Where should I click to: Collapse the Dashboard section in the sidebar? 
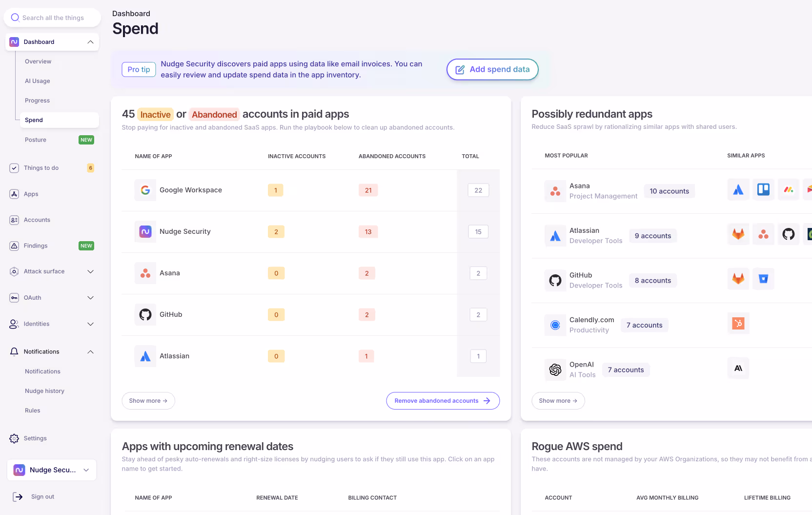click(90, 42)
